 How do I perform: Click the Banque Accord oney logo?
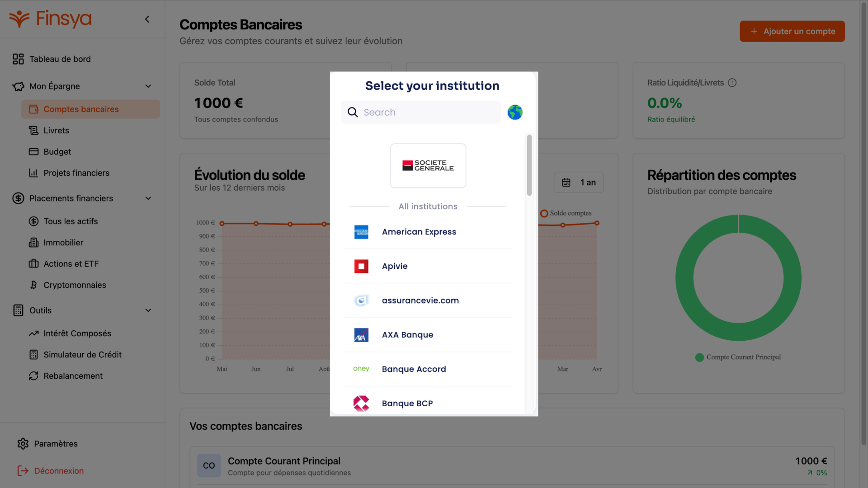[x=361, y=369]
